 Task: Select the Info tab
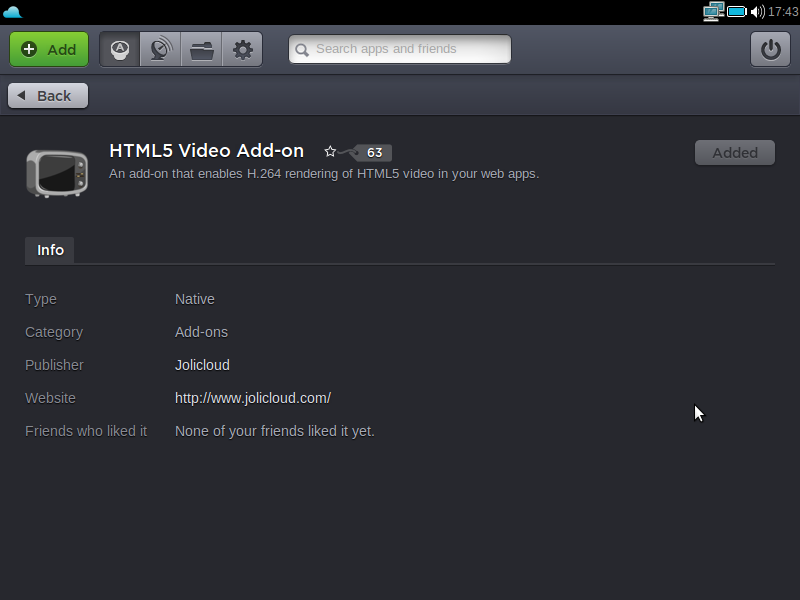tap(50, 250)
